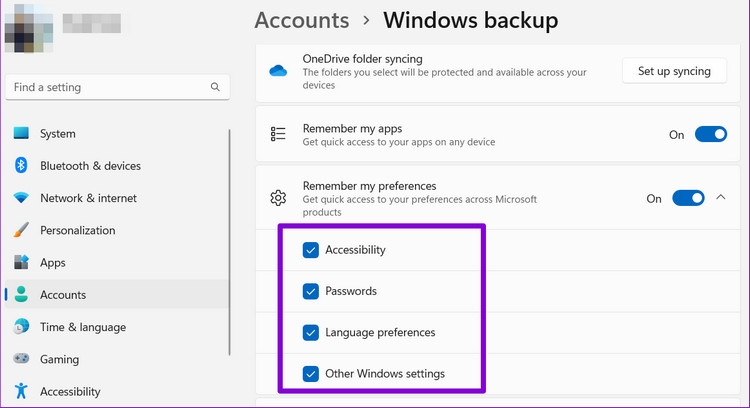This screenshot has height=408, width=750.
Task: Click the Personalization paintbrush icon
Action: pos(21,230)
